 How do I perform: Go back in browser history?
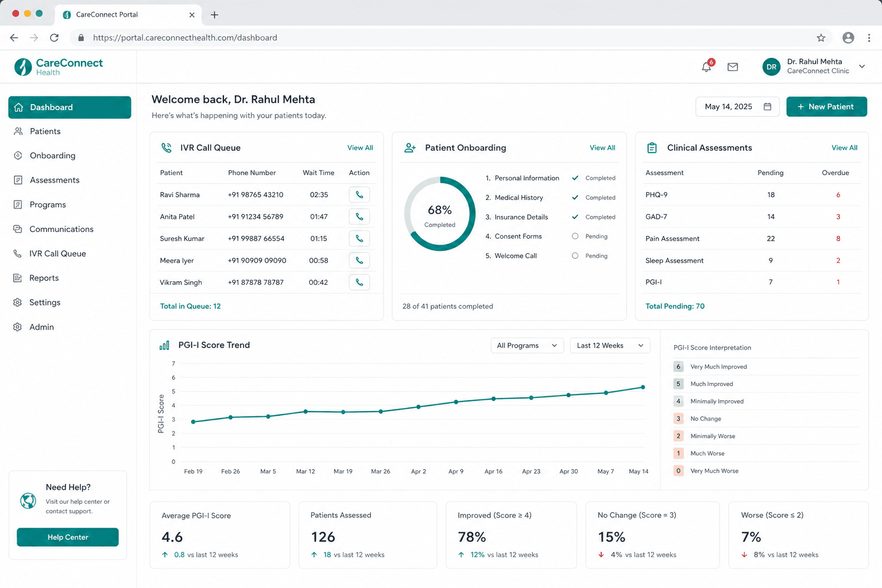point(14,38)
